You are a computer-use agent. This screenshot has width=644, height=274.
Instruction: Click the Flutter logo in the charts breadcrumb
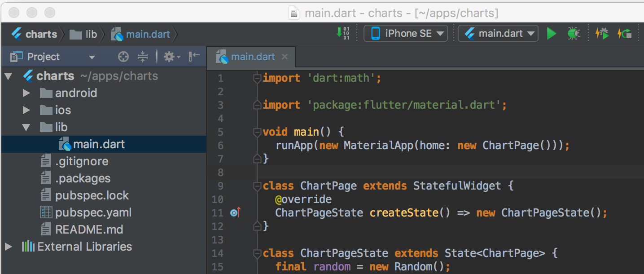pyautogui.click(x=17, y=34)
